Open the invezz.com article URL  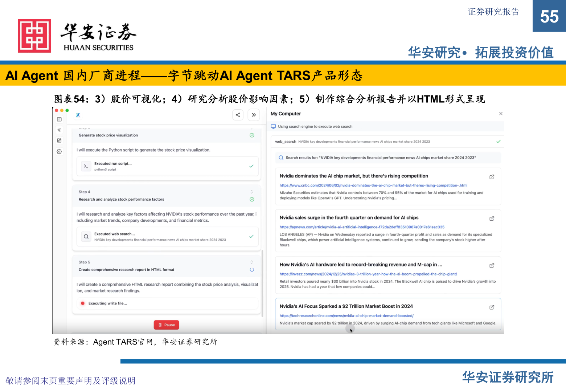pyautogui.click(x=368, y=274)
